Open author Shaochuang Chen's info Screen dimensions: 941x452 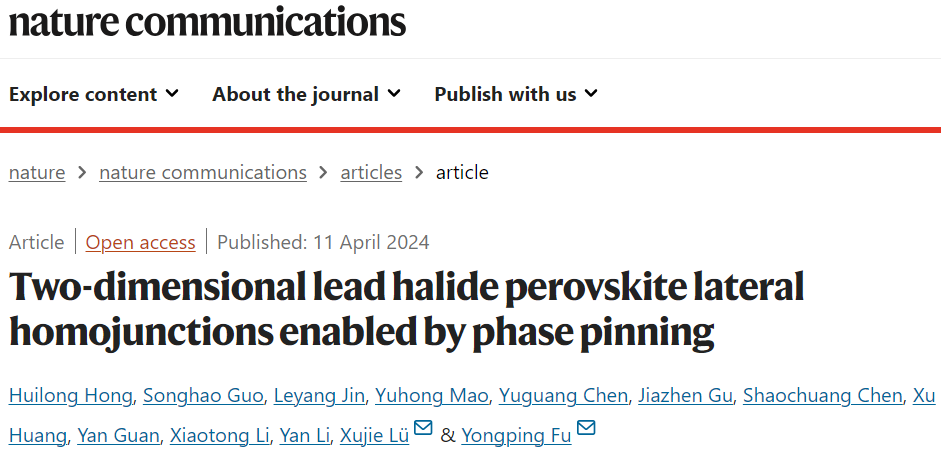click(x=823, y=396)
